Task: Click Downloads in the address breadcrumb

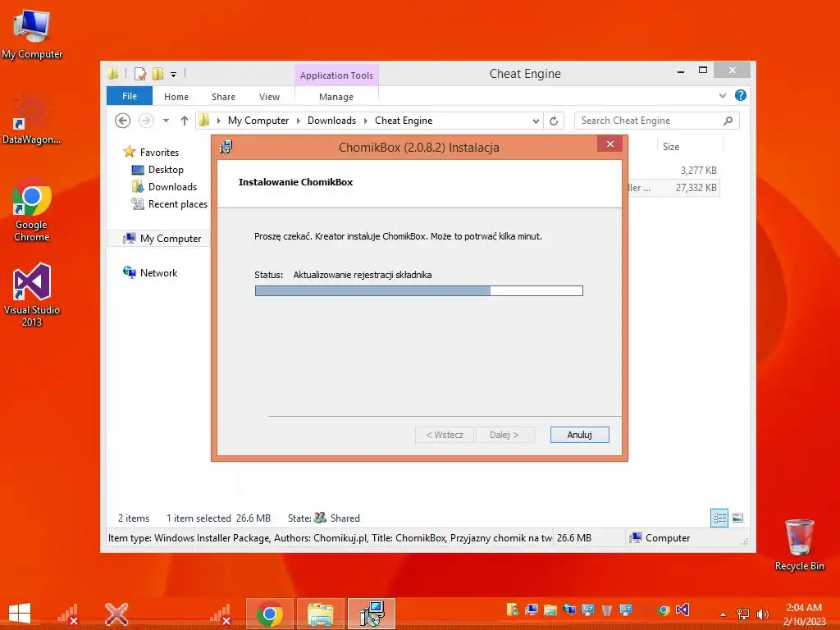Action: (x=331, y=121)
